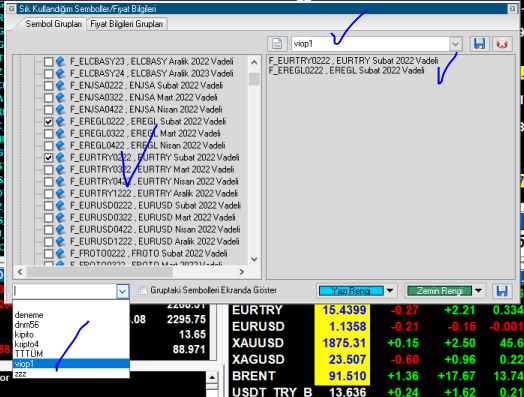Pick viop1 in the open dropdown list
The image size is (524, 397).
pyautogui.click(x=71, y=364)
